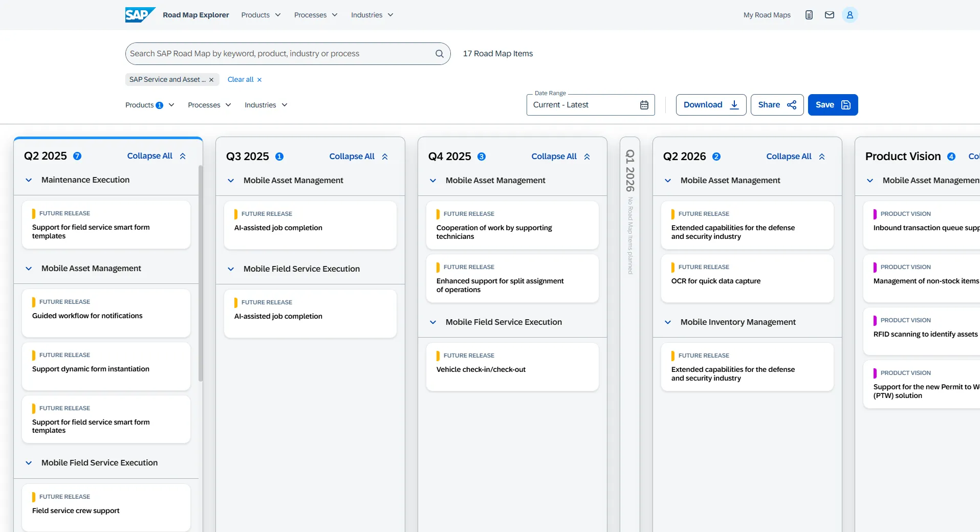Image resolution: width=980 pixels, height=532 pixels.
Task: Collapse Mobile Field Service Execution in Q3 2025
Action: point(231,269)
